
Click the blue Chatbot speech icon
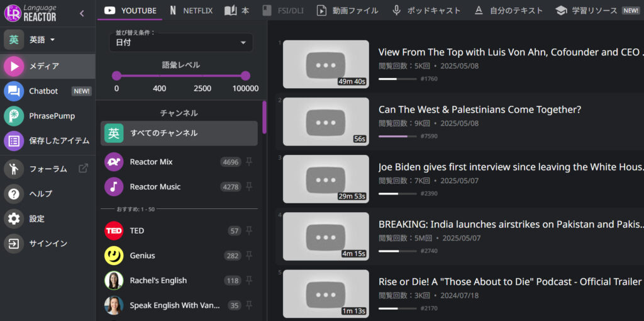tap(14, 91)
